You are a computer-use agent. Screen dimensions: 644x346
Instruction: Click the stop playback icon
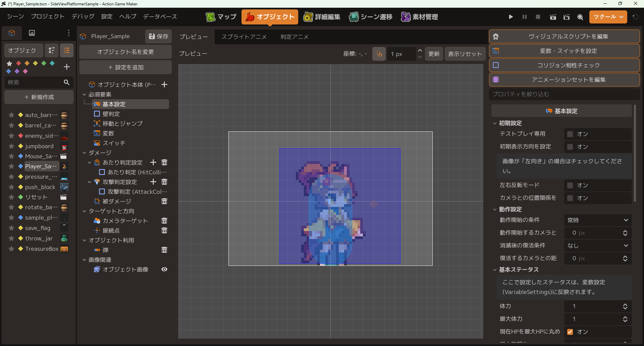tap(538, 17)
